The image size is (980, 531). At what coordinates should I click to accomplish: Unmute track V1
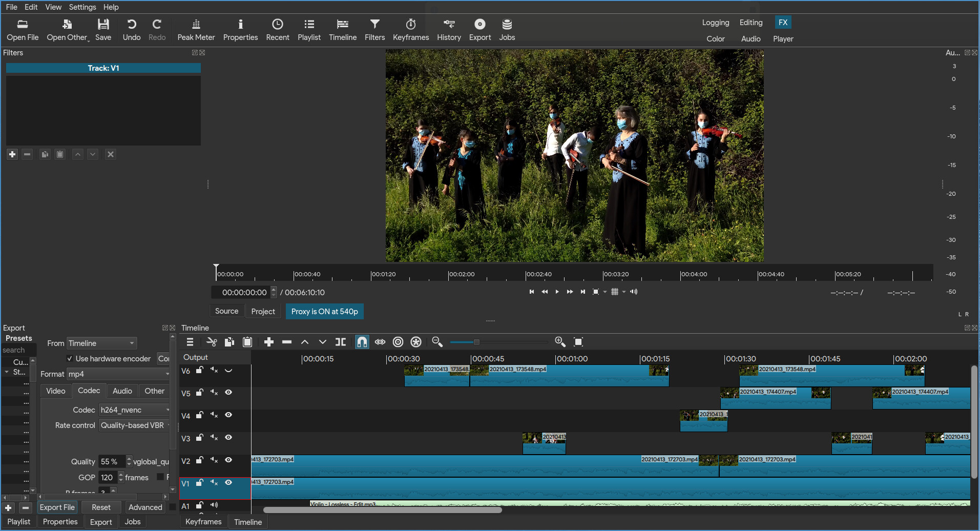(214, 483)
